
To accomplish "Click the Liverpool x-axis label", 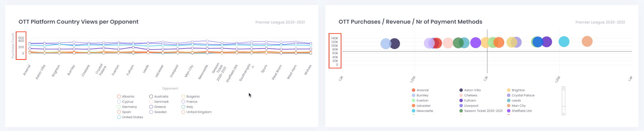I will click(x=174, y=71).
